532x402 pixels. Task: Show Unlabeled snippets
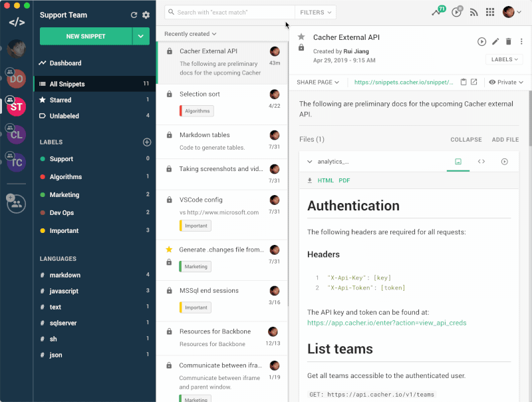point(94,116)
